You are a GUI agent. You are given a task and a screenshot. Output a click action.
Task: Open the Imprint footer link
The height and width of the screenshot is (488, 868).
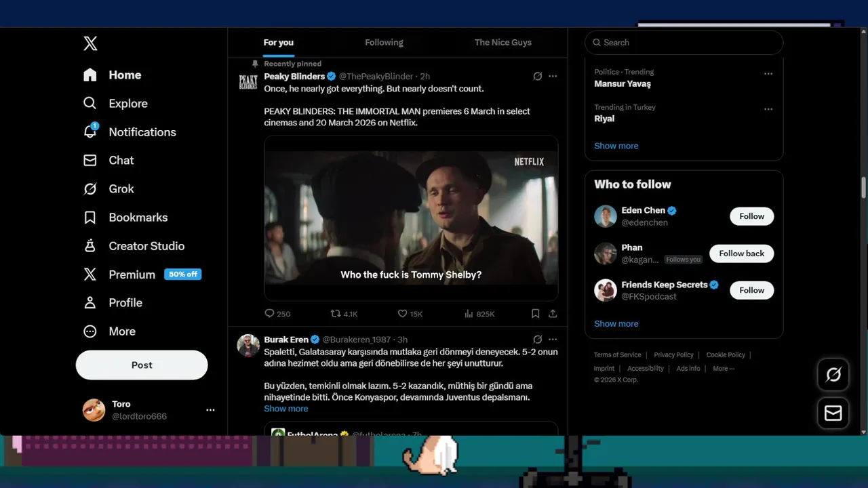(604, 369)
